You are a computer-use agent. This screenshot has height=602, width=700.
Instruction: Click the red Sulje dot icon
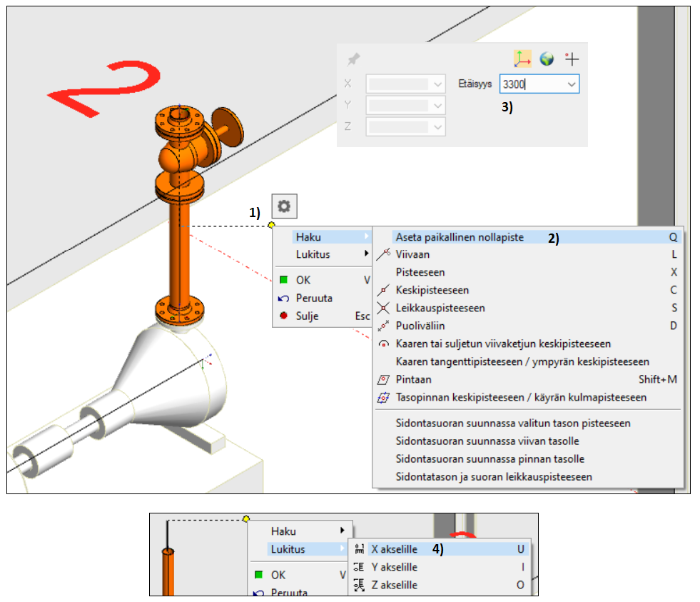pyautogui.click(x=283, y=316)
